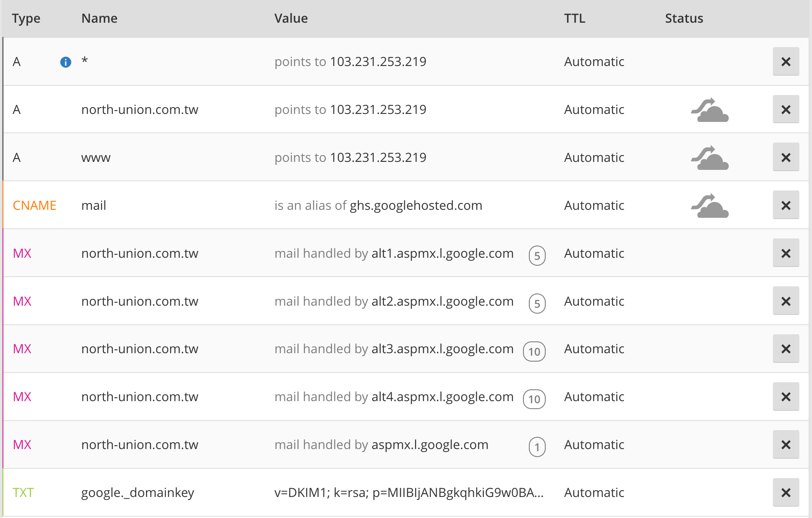The image size is (812, 518).
Task: Delete the wildcard A record
Action: point(785,62)
